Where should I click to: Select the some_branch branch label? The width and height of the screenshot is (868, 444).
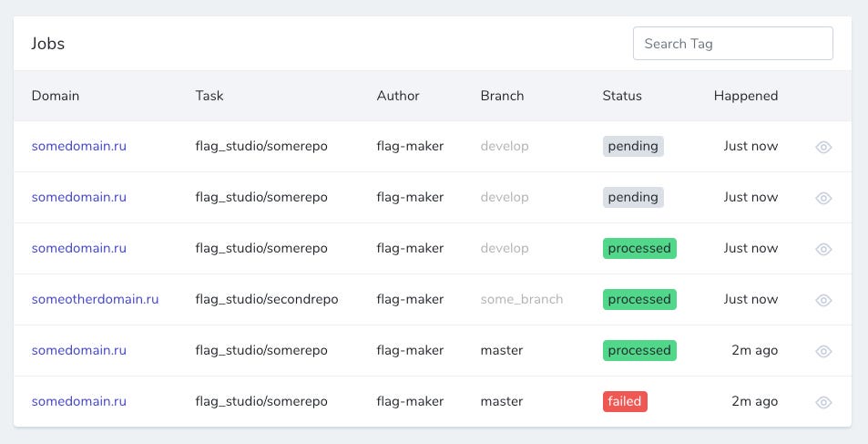coord(522,299)
